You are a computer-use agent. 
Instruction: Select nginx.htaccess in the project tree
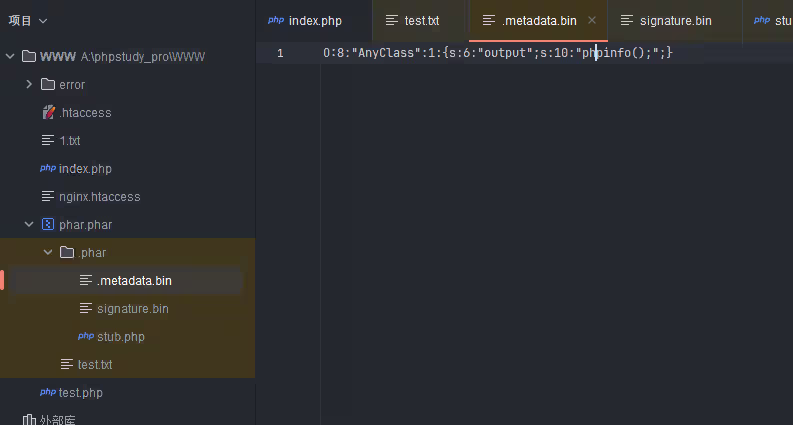coord(99,196)
